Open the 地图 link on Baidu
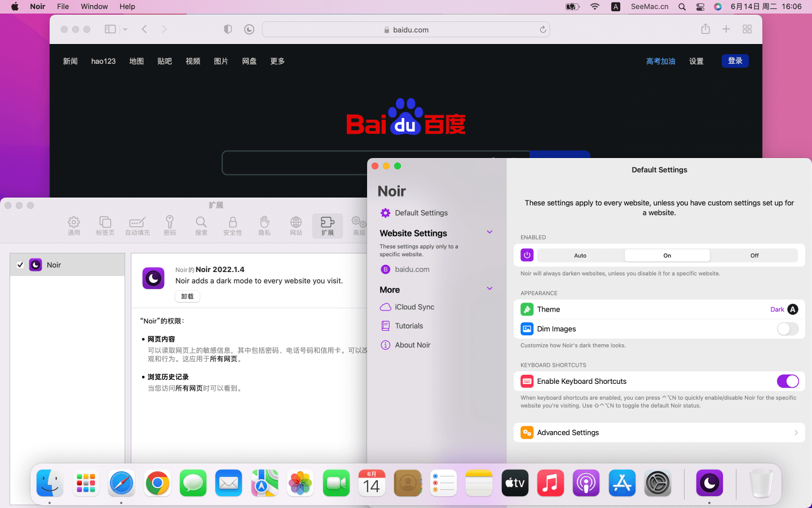 [x=136, y=61]
